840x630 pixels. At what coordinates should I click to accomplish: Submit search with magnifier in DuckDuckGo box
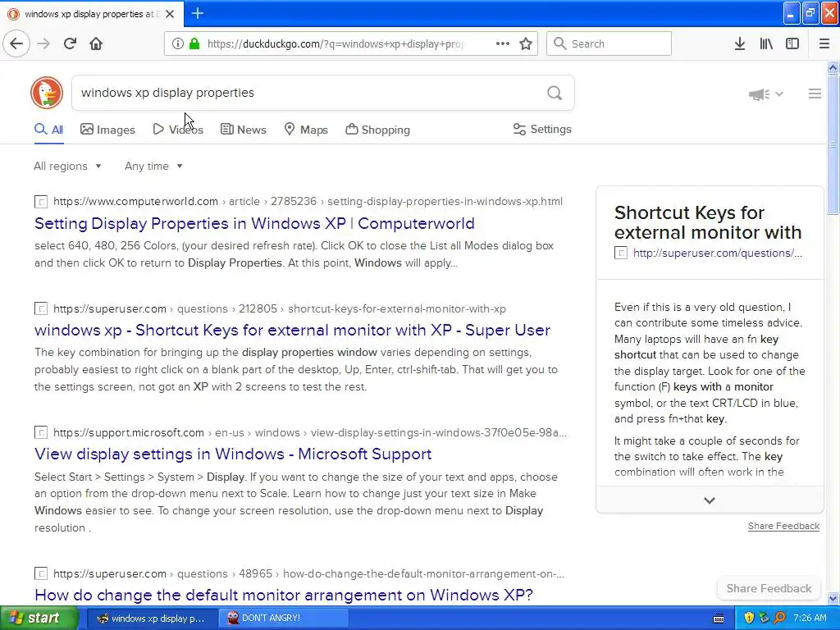[555, 94]
